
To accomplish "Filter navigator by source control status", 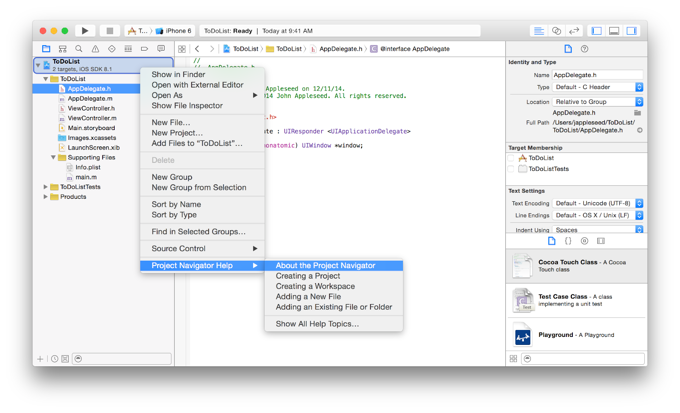I will tap(65, 359).
